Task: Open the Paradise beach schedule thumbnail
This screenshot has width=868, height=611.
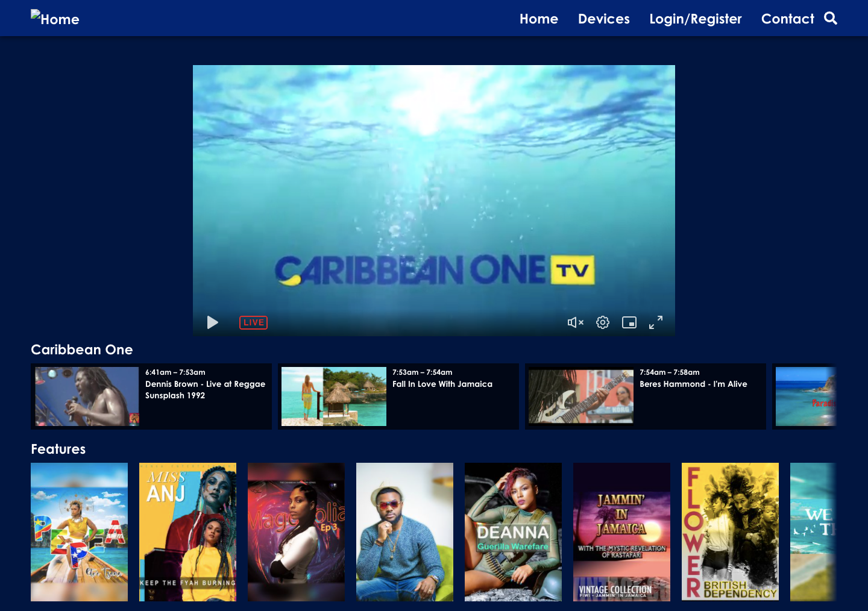Action: (x=805, y=396)
